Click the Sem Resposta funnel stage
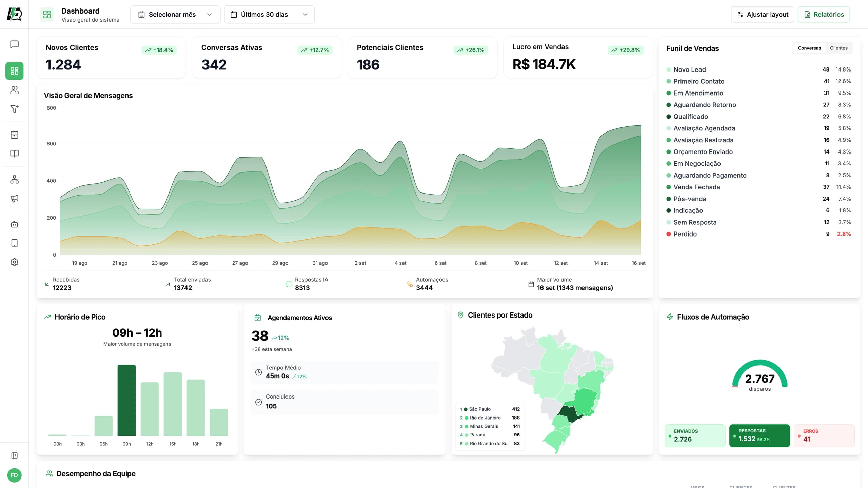The width and height of the screenshot is (868, 488). (758, 222)
